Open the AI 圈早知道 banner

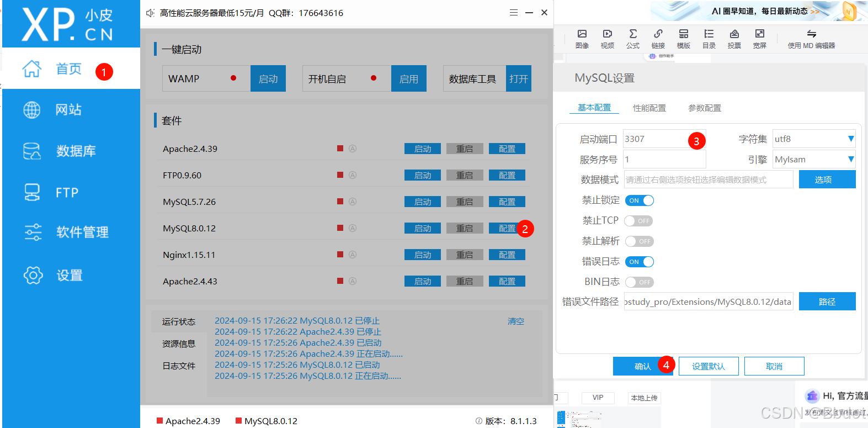(759, 11)
